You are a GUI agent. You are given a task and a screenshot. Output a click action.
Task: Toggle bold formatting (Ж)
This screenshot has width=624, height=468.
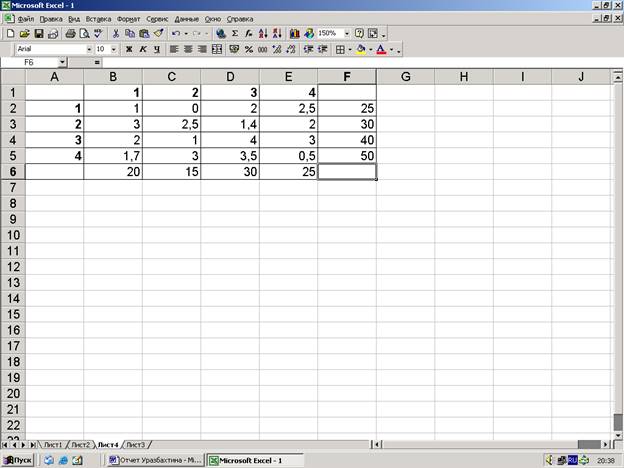[x=129, y=49]
